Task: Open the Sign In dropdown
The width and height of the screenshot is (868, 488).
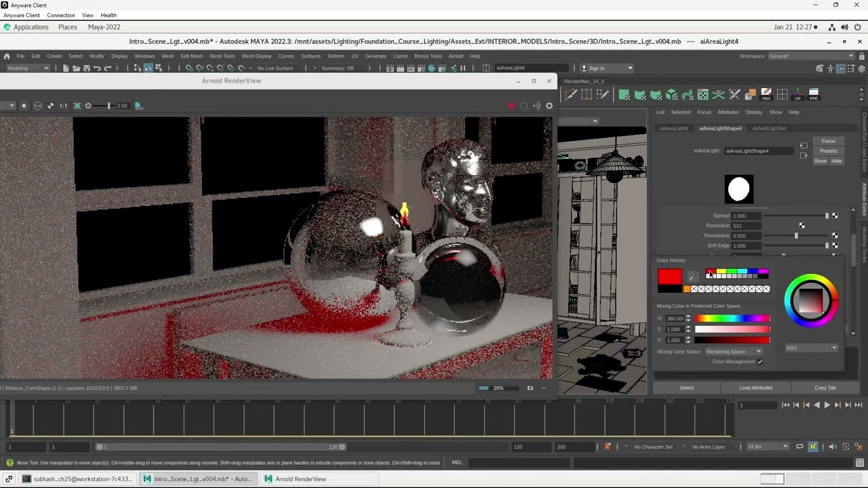Action: pos(607,68)
